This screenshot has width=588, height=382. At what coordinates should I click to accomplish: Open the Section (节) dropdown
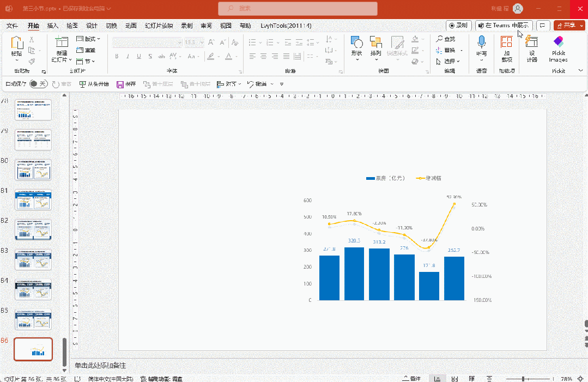pyautogui.click(x=86, y=62)
